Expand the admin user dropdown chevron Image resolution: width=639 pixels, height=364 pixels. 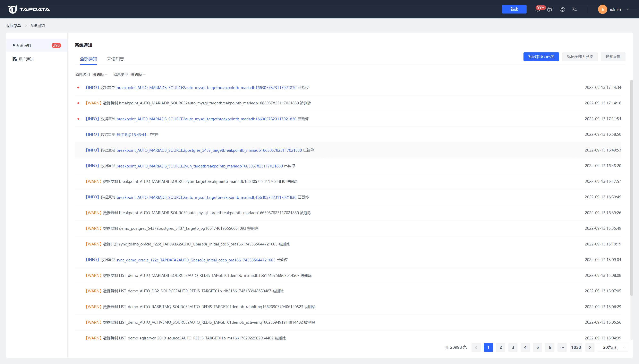point(628,9)
